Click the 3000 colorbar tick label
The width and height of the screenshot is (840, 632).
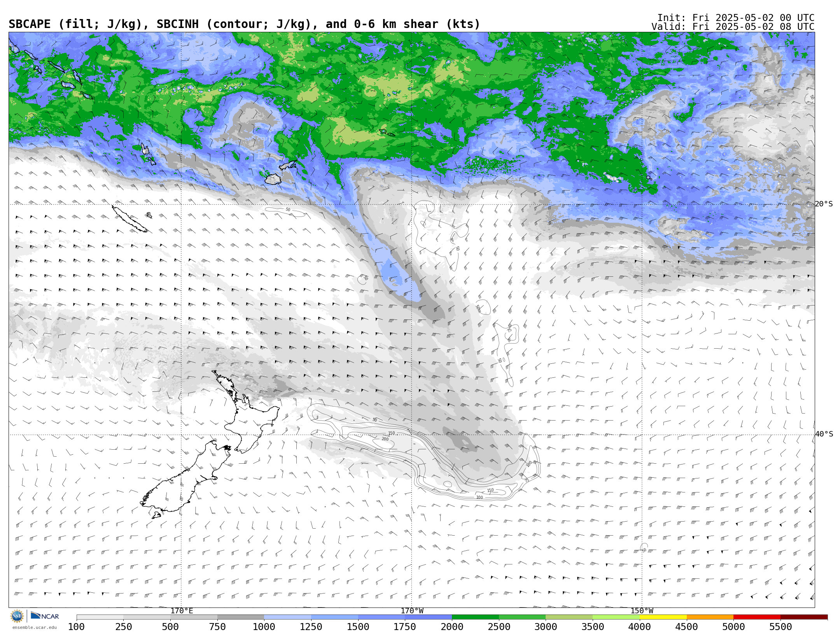coord(546,627)
